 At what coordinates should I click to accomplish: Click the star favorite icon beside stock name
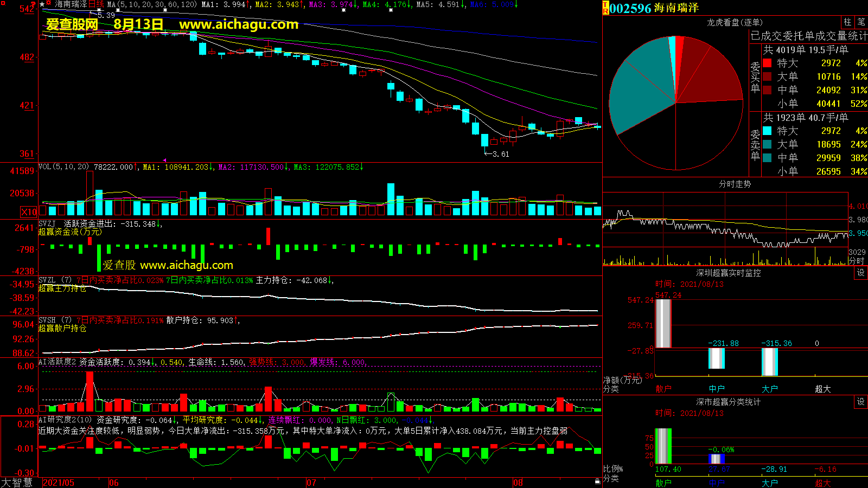coord(42,4)
